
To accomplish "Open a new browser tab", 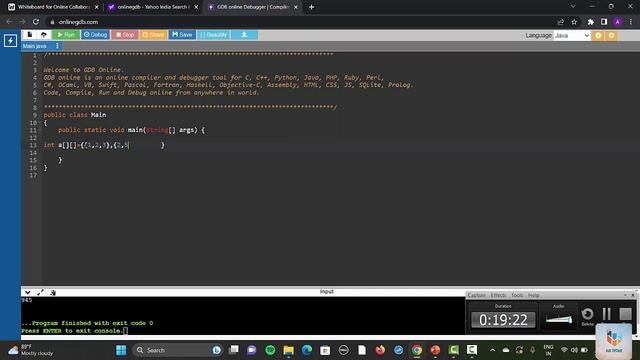I will (x=311, y=7).
